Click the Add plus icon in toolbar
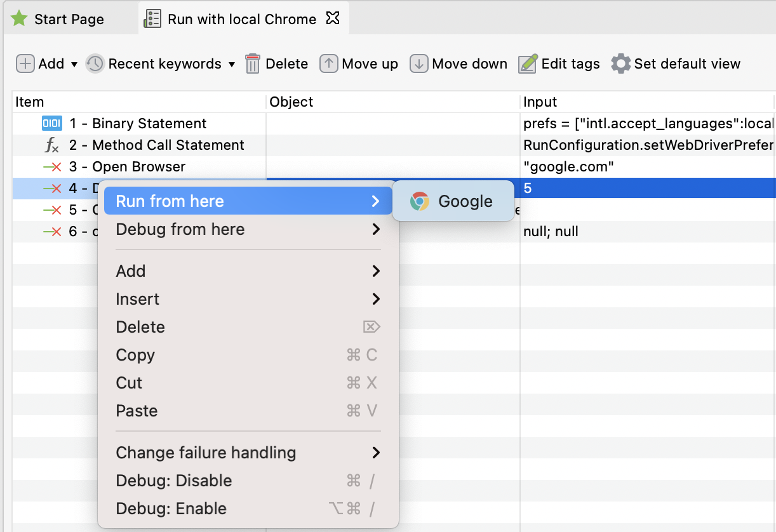Screen dimensions: 776x532 [x=25, y=64]
